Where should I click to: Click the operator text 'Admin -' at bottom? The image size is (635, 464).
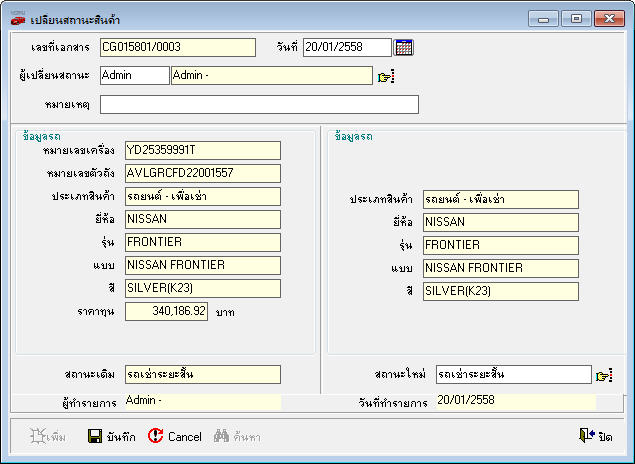143,400
